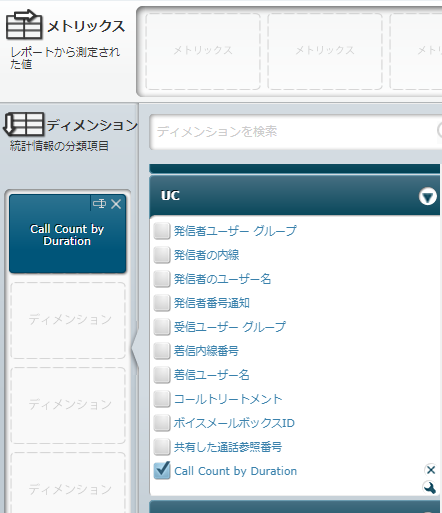Screen dimensions: 442x513
Task: Collapse the UC category with arrow icon
Action: tap(428, 196)
